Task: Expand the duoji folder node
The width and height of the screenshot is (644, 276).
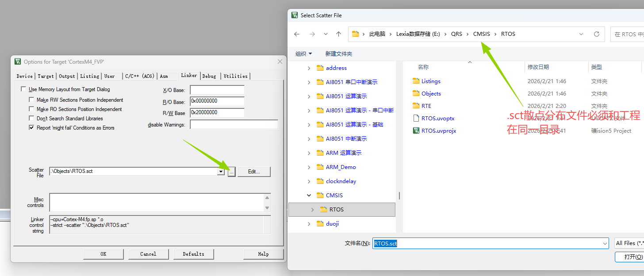Action: [x=309, y=224]
